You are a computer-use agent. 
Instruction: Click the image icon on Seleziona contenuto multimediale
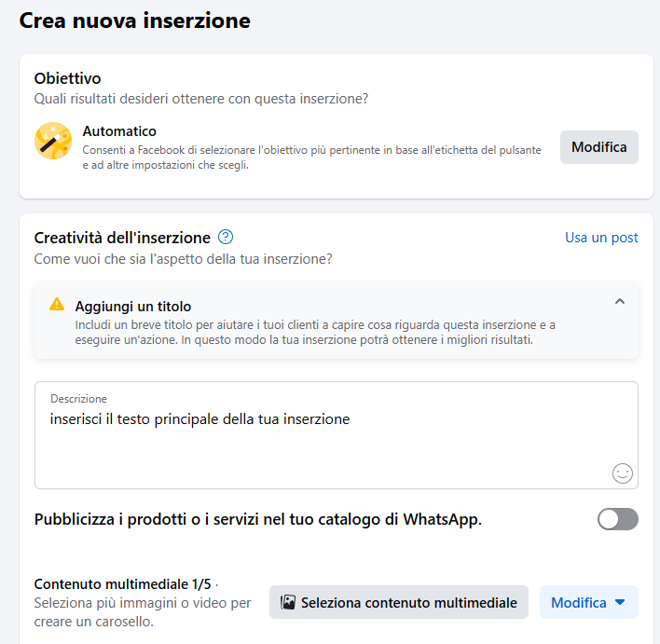(x=288, y=602)
